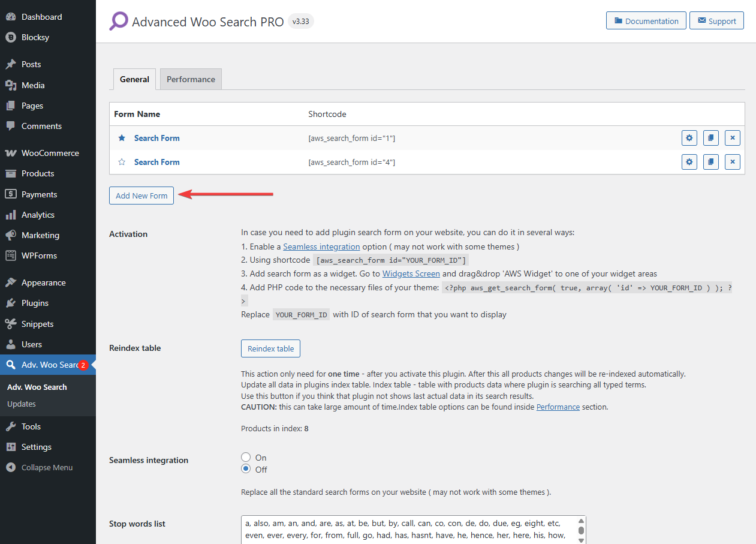Turn Seamless integration On
Screen dimensions: 756x544
point(246,458)
